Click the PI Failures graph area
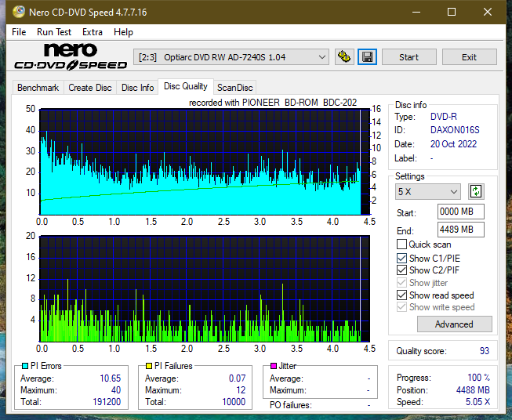The height and width of the screenshot is (420, 512). pyautogui.click(x=205, y=288)
